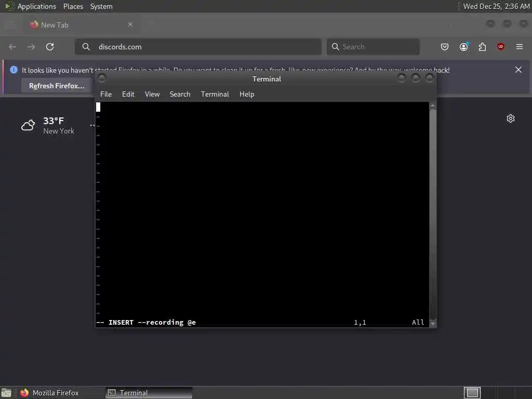The image size is (532, 399).
Task: Minimize the Firefox window
Action: pos(490,23)
